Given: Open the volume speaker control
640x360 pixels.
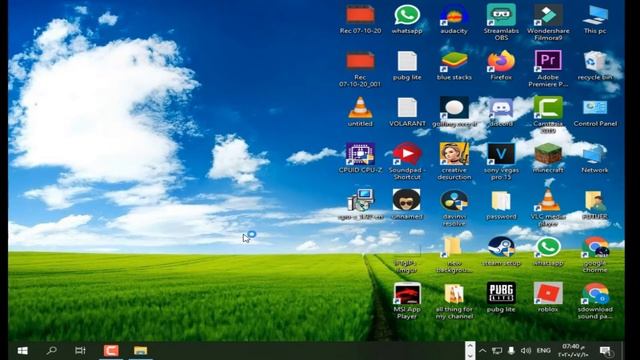Looking at the screenshot, I should (526, 351).
